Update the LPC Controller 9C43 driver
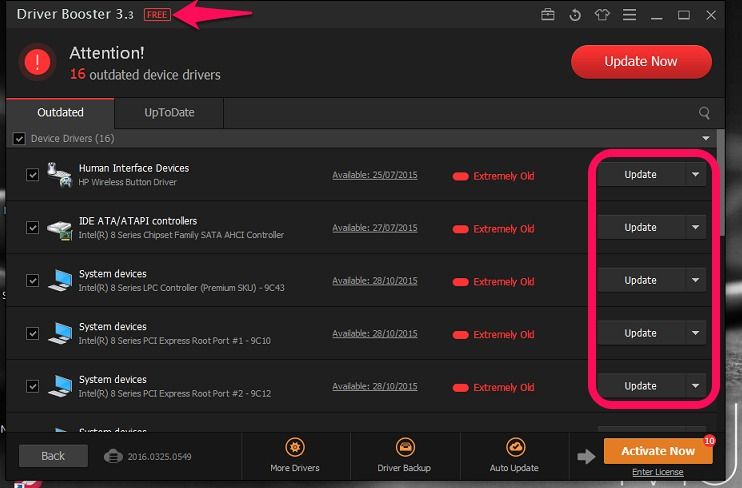 coord(640,281)
